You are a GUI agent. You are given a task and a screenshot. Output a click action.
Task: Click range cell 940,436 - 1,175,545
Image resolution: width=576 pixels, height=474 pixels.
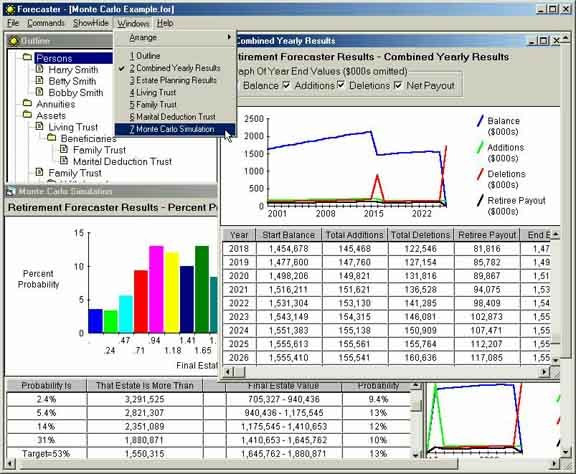(x=284, y=413)
